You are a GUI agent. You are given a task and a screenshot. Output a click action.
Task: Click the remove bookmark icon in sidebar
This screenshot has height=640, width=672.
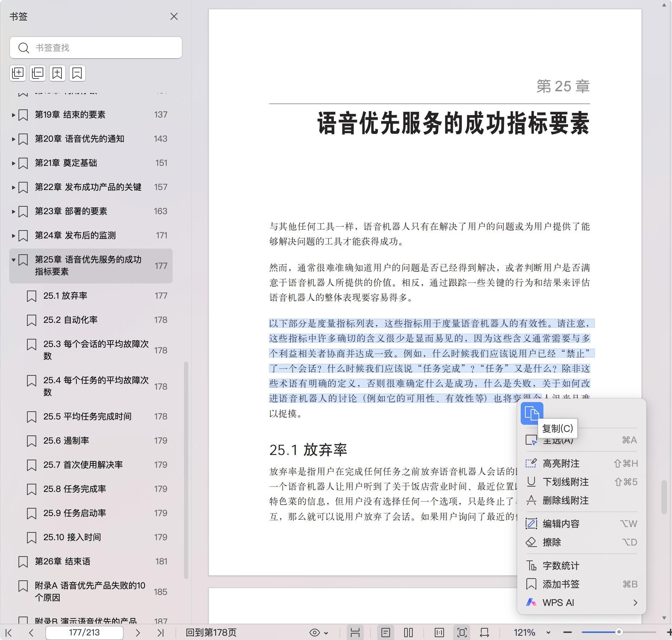tap(77, 73)
